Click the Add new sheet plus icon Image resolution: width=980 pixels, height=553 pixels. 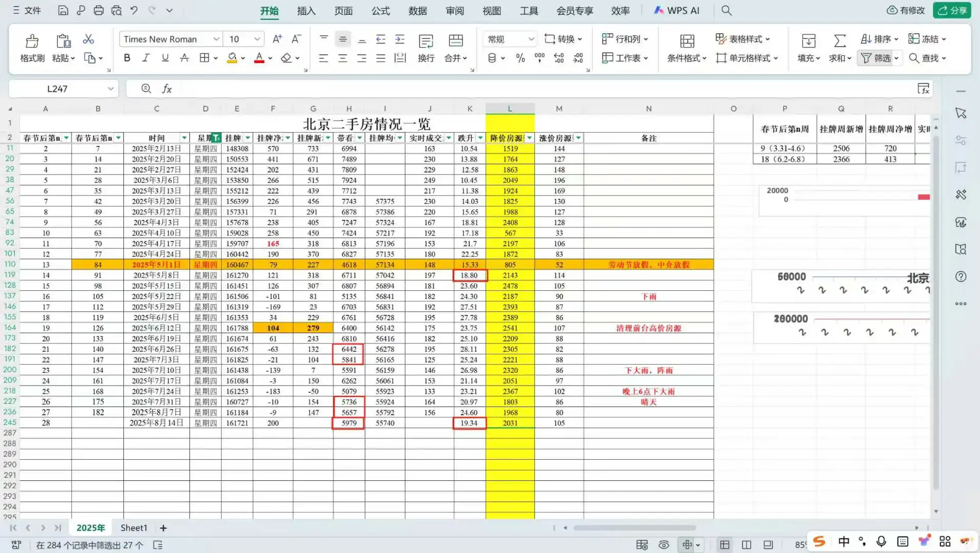(163, 528)
